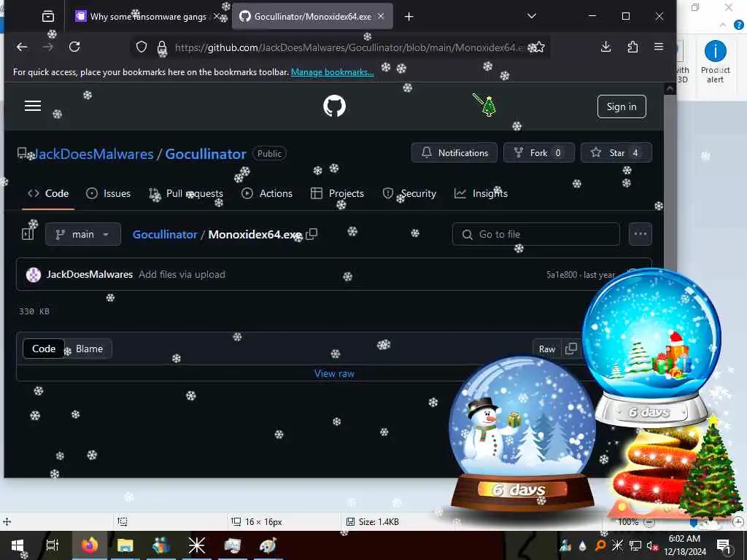Click the Raw button
The height and width of the screenshot is (560, 747).
[x=547, y=349]
